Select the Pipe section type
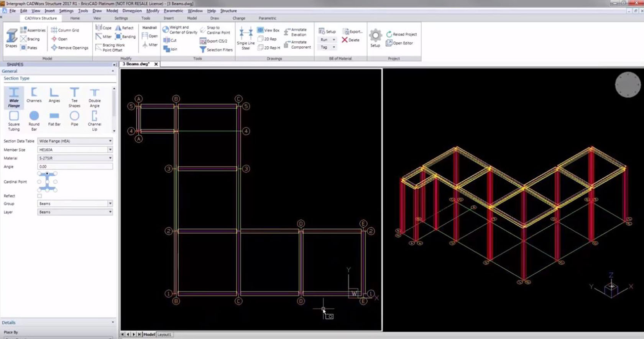The image size is (644, 339). (74, 119)
